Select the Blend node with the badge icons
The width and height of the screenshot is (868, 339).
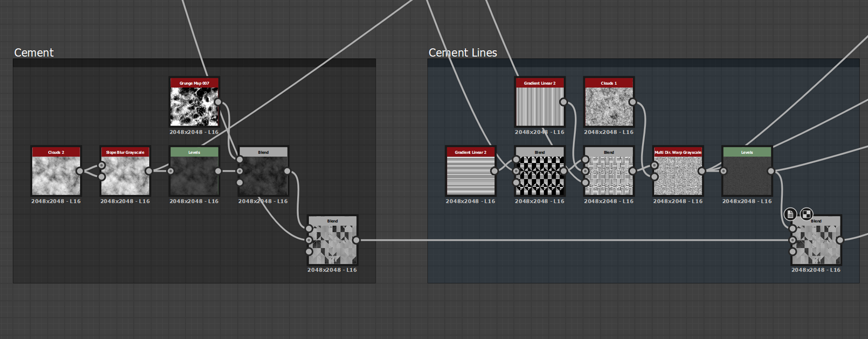pyautogui.click(x=816, y=240)
